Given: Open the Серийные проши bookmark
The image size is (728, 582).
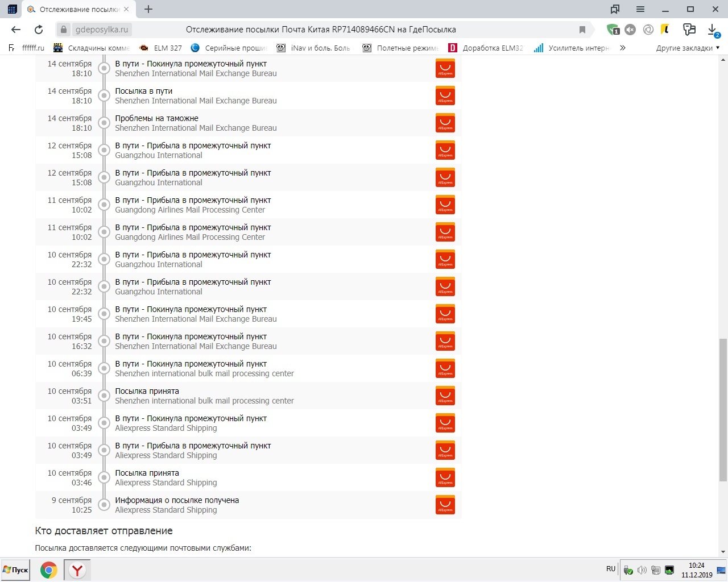Looking at the screenshot, I should (x=229, y=48).
